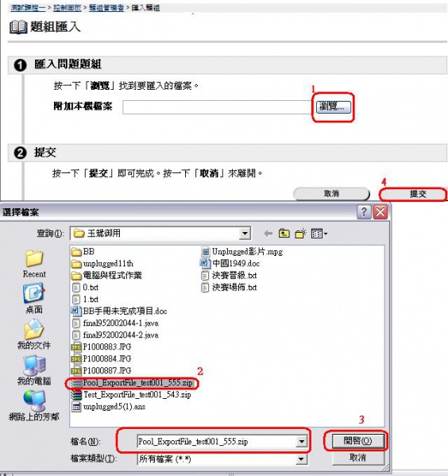Screen dimensions: 448x476
Task: Click the 開啟 open button
Action: pos(358,441)
